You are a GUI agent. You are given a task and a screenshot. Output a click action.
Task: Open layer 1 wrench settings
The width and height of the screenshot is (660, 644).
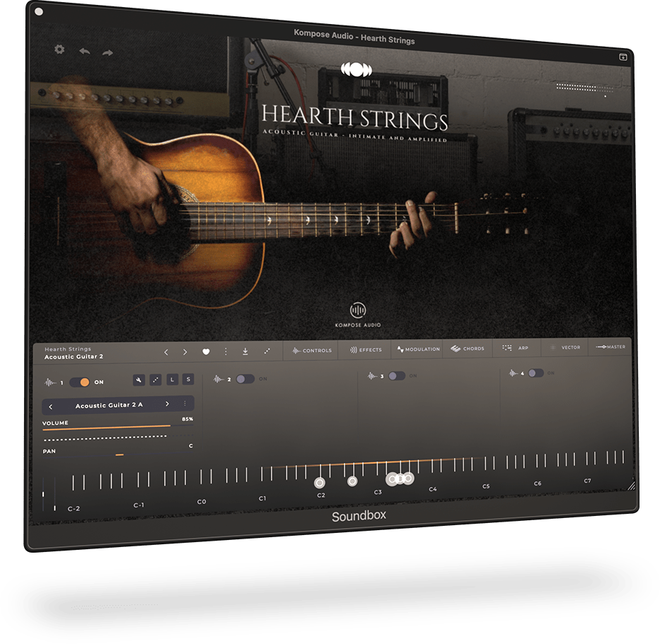click(x=139, y=380)
